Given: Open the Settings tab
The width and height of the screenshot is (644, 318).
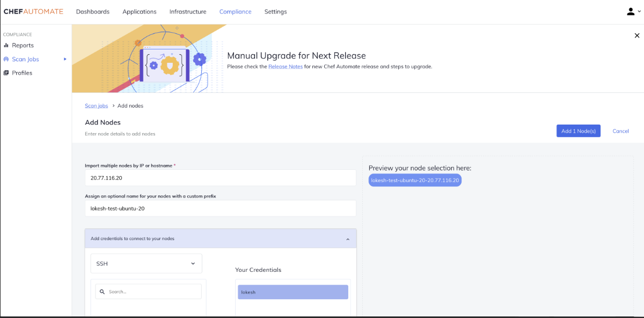Looking at the screenshot, I should tap(275, 12).
